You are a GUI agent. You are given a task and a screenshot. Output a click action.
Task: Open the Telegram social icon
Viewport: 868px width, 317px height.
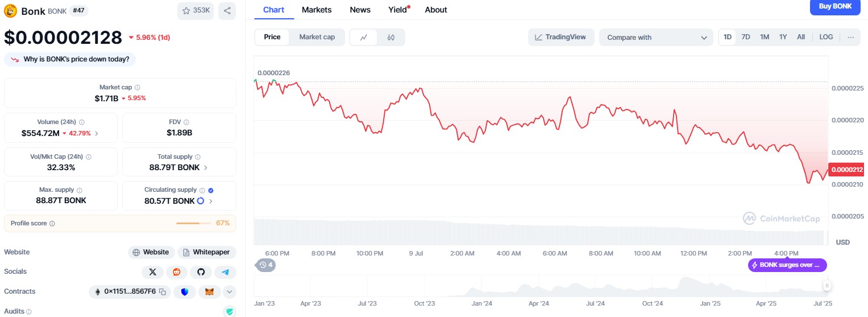click(x=226, y=272)
